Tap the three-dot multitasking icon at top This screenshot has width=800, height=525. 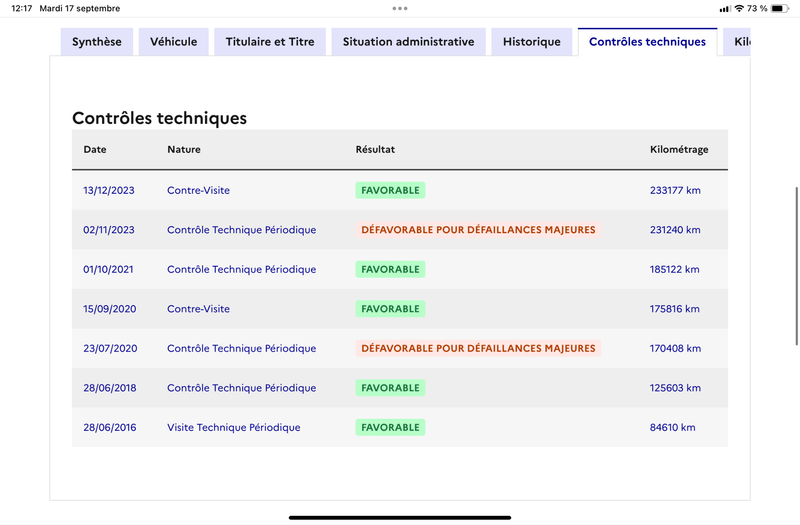400,8
